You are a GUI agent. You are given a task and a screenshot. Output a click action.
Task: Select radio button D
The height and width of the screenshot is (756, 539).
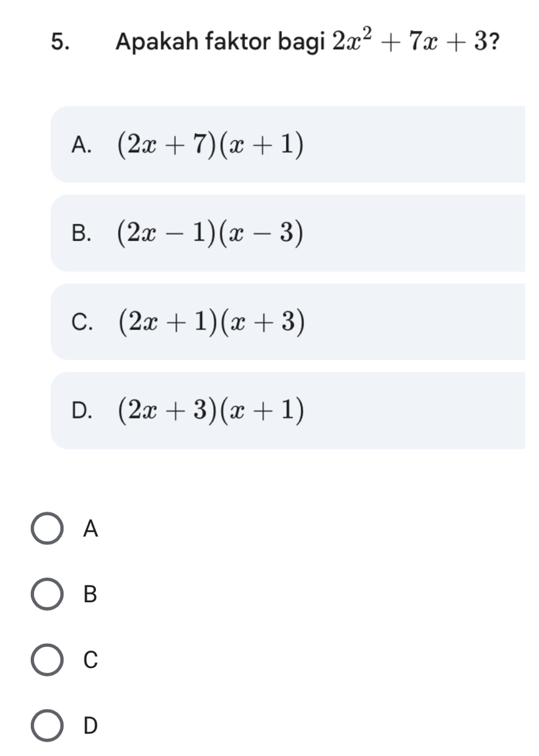point(47,726)
